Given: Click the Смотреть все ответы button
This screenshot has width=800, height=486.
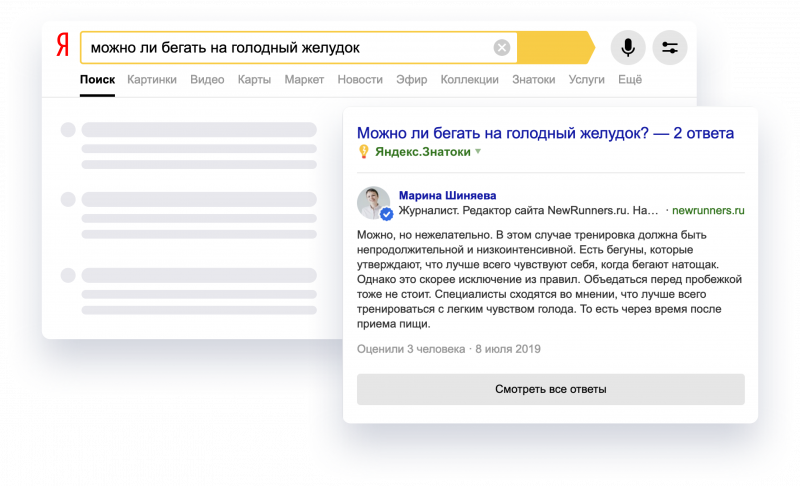Looking at the screenshot, I should [x=550, y=389].
